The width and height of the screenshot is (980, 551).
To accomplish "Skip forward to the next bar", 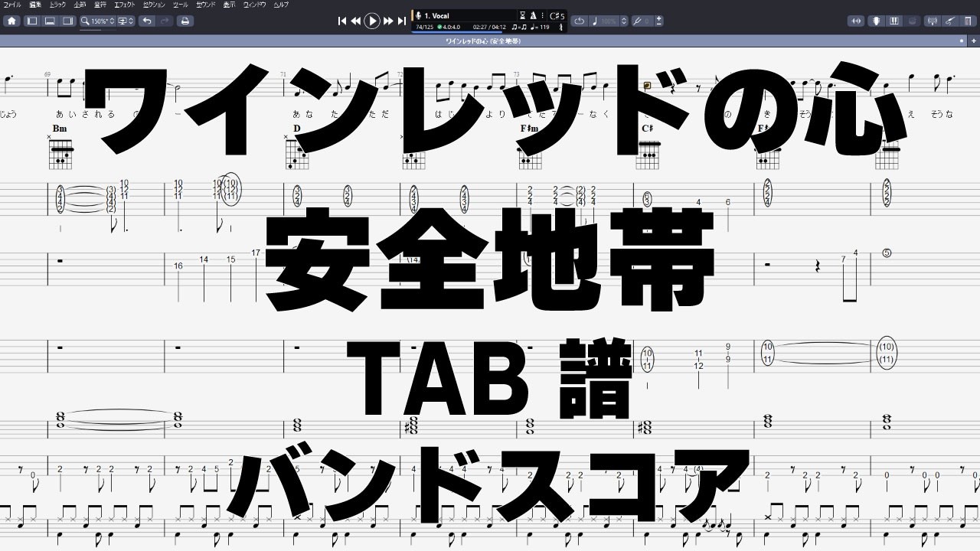I will [x=389, y=21].
